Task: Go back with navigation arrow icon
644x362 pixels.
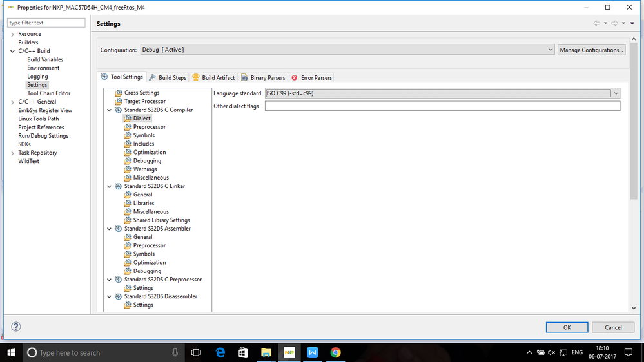Action: click(x=596, y=23)
